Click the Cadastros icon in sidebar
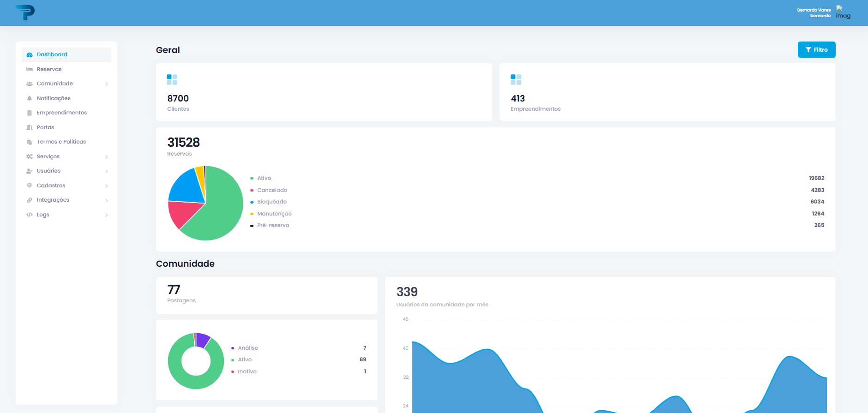This screenshot has height=413, width=868. (x=30, y=186)
